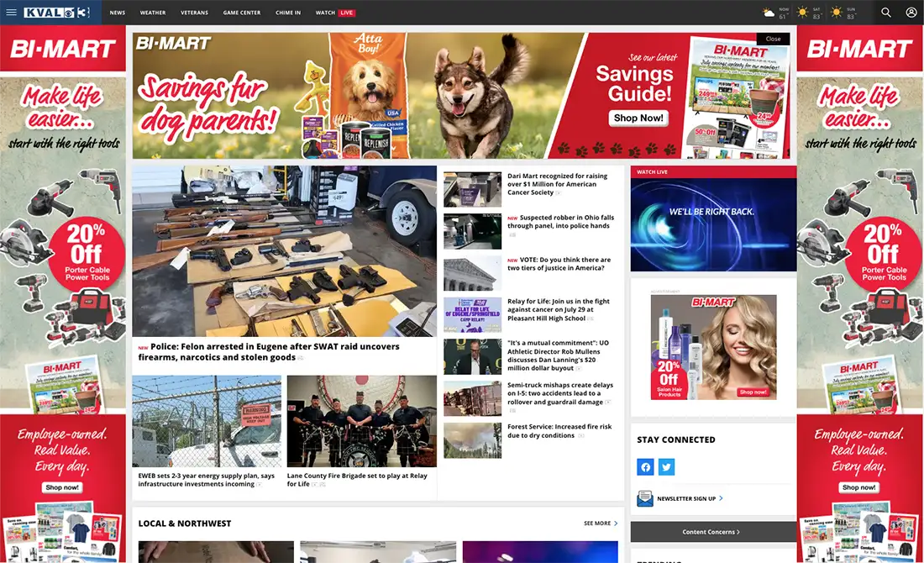Click Shop Now in the Savings Guide banner

click(638, 118)
